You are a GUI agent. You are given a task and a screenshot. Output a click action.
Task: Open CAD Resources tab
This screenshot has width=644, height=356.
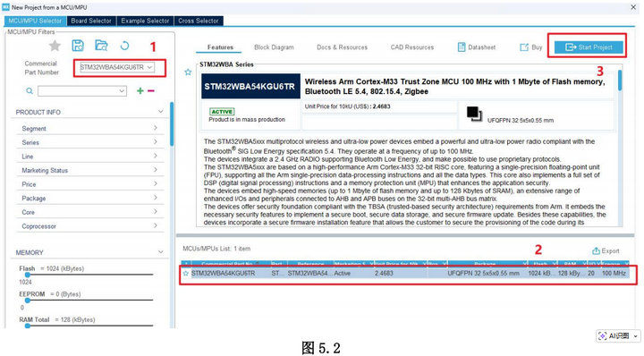(412, 47)
